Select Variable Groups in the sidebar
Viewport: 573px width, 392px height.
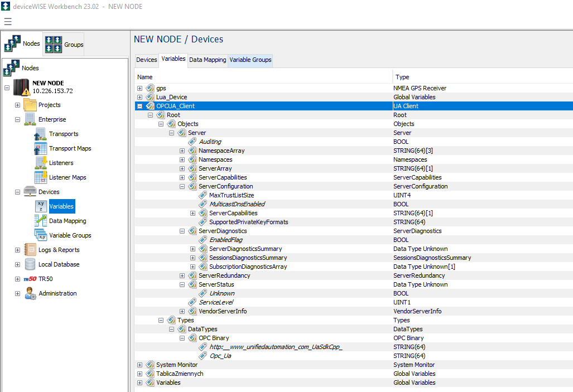70,235
